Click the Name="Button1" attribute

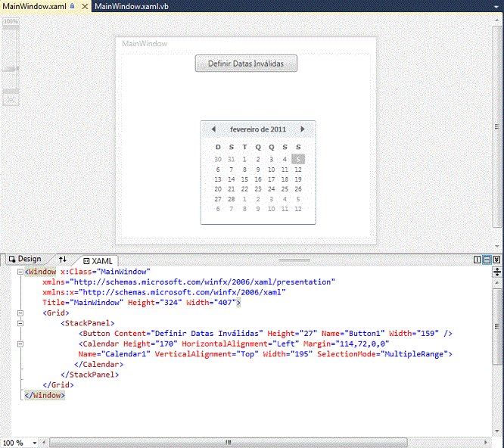click(353, 334)
